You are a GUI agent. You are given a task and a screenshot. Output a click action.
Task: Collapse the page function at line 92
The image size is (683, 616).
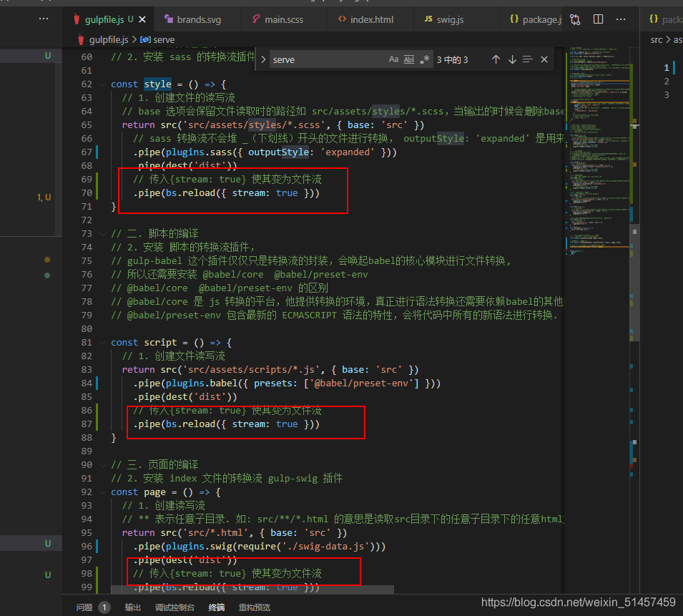103,492
